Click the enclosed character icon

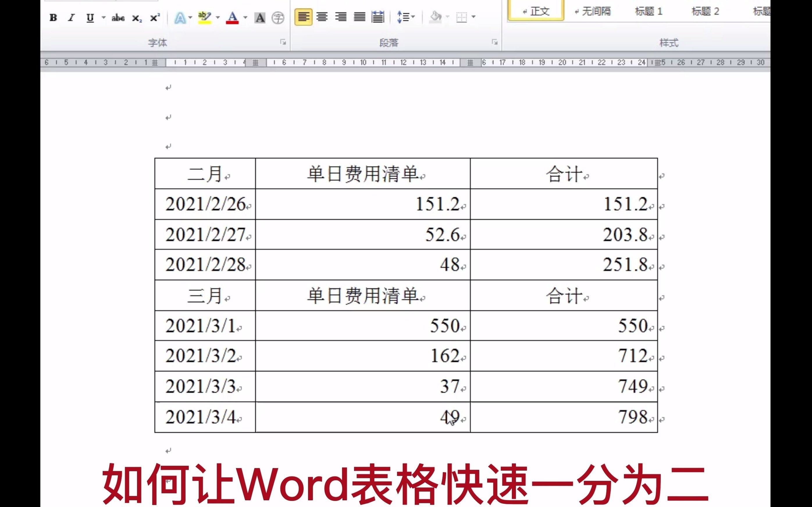pyautogui.click(x=278, y=18)
